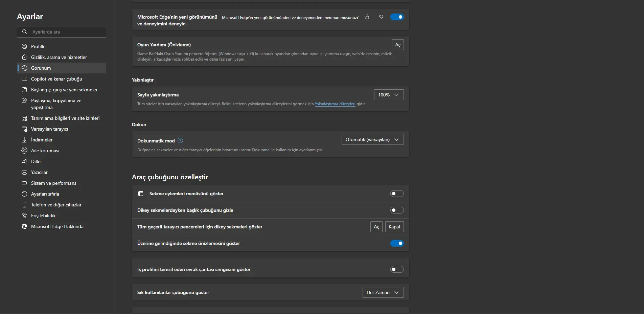Image resolution: width=644 pixels, height=314 pixels.
Task: Turn off Üzerine gelindiğinde sekme önizlemesini göster
Action: coord(397,243)
